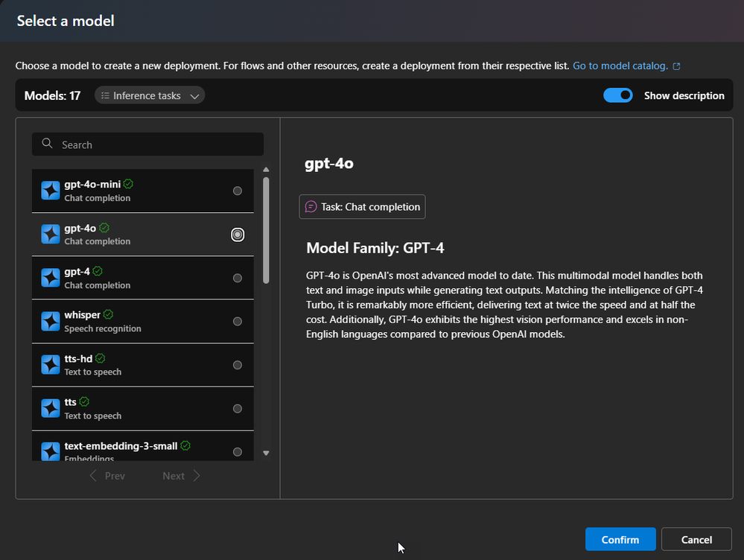Click the gpt-4 model icon
Image resolution: width=744 pixels, height=560 pixels.
pos(51,278)
